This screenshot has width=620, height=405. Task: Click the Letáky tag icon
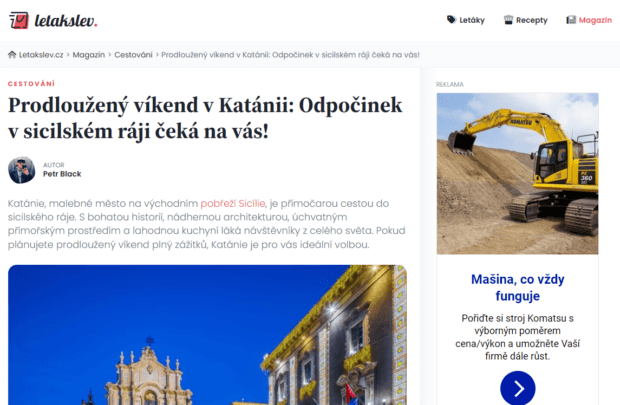(451, 20)
